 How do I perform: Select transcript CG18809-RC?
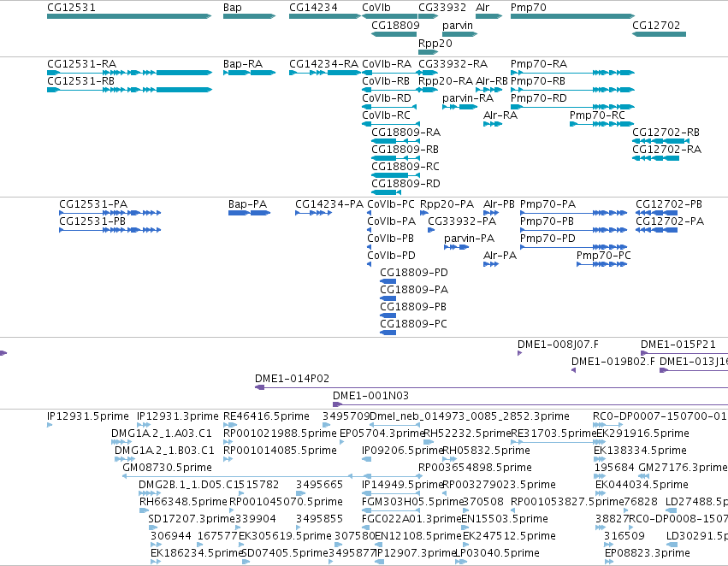395,175
